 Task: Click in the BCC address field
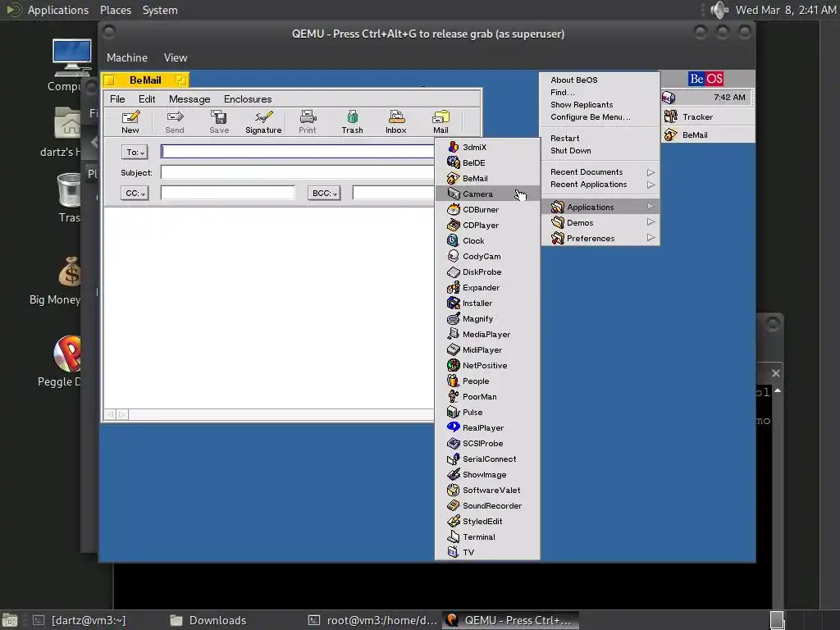pos(393,193)
